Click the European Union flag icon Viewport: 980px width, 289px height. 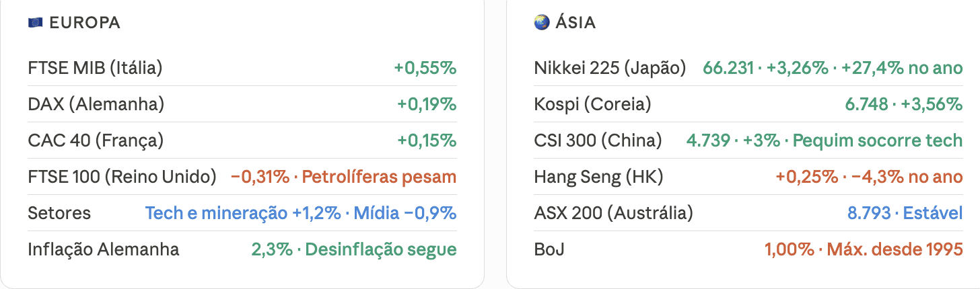(35, 23)
